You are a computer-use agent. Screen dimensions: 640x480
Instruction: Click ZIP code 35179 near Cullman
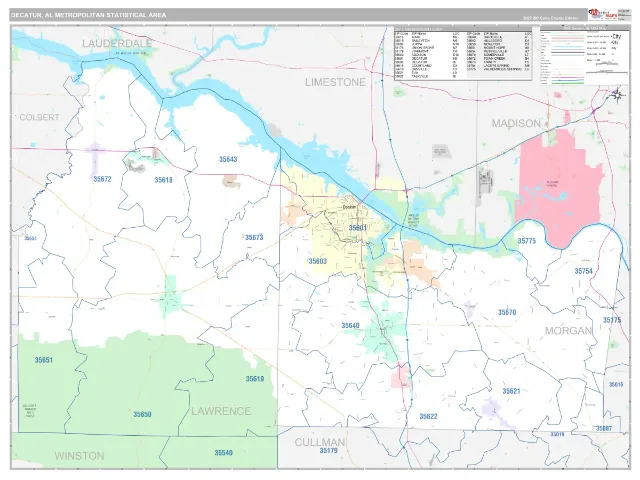pyautogui.click(x=329, y=451)
